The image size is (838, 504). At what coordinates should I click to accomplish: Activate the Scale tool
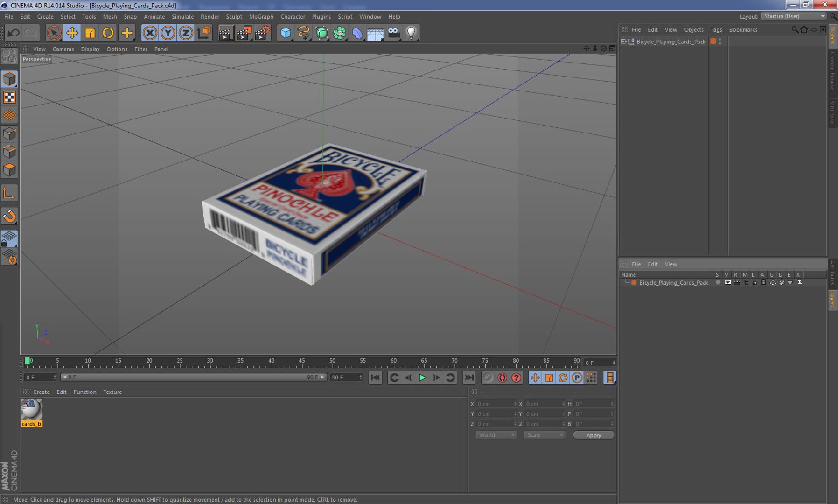(x=90, y=33)
